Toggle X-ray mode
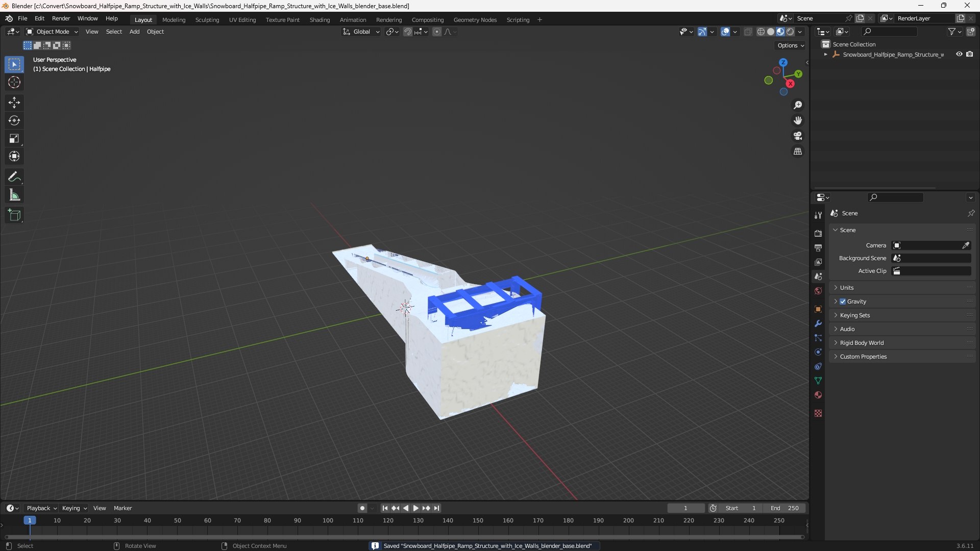The image size is (980, 551). tap(748, 32)
